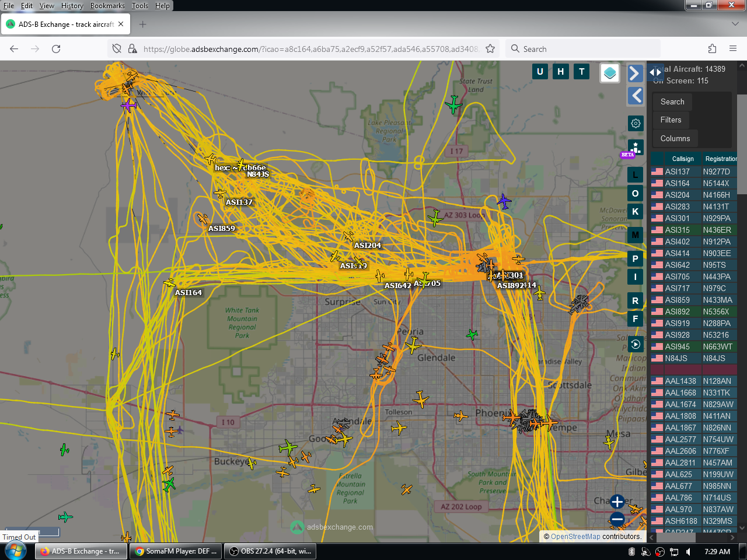Close the ADS-B Exchange tab
The height and width of the screenshot is (560, 747).
tap(121, 24)
